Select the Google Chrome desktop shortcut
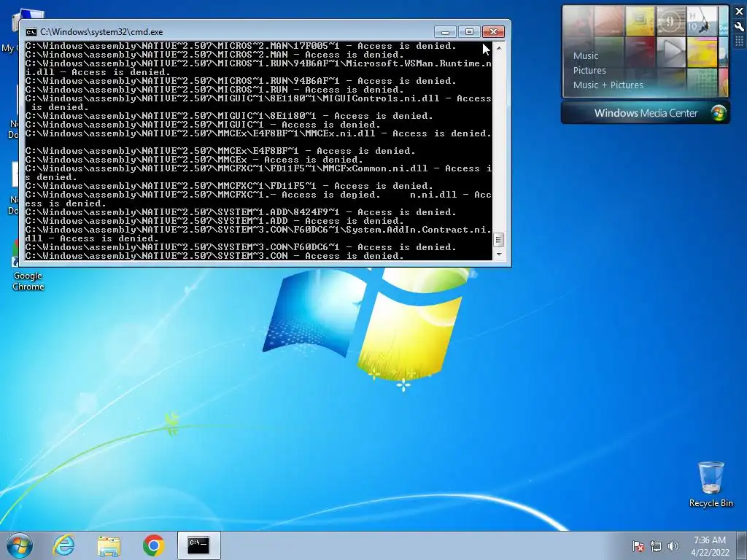The height and width of the screenshot is (560, 747). (x=28, y=267)
